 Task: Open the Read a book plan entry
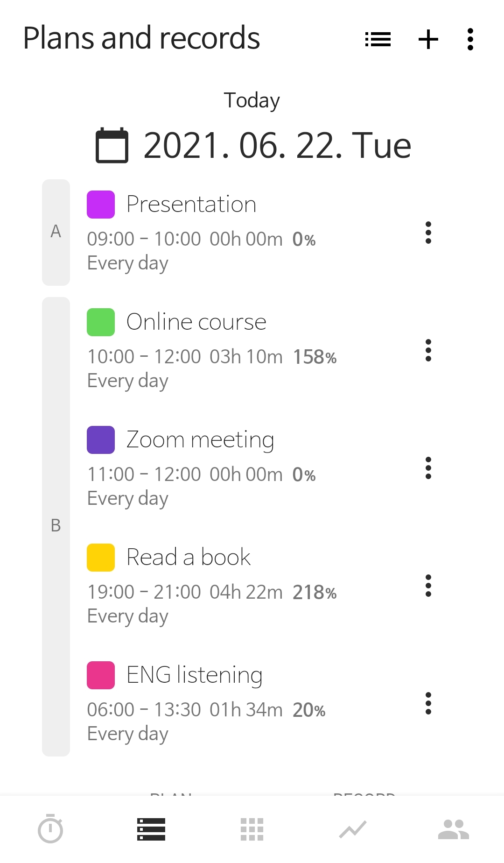click(189, 558)
